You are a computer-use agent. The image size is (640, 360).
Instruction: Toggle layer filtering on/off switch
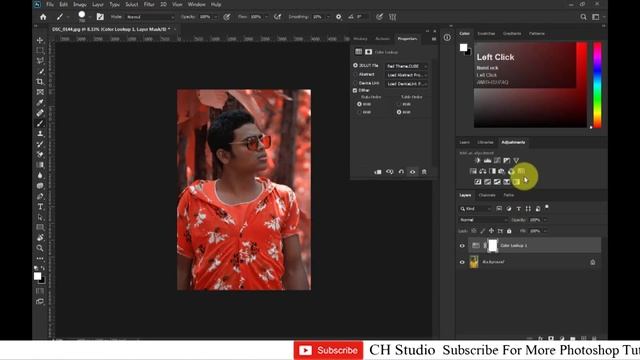coord(547,207)
